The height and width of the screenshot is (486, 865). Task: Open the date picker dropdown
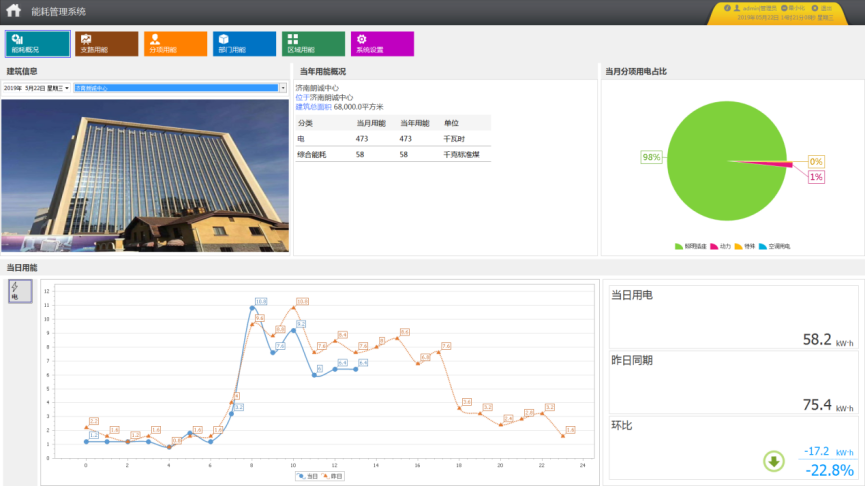(66, 88)
